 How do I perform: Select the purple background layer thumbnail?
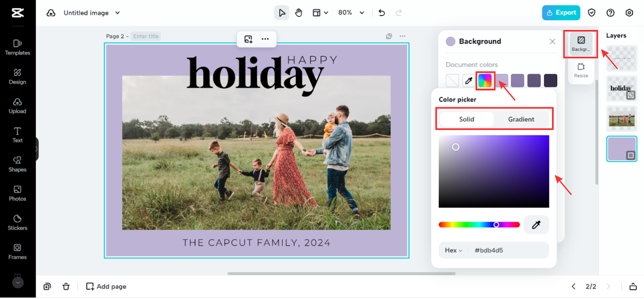point(621,149)
